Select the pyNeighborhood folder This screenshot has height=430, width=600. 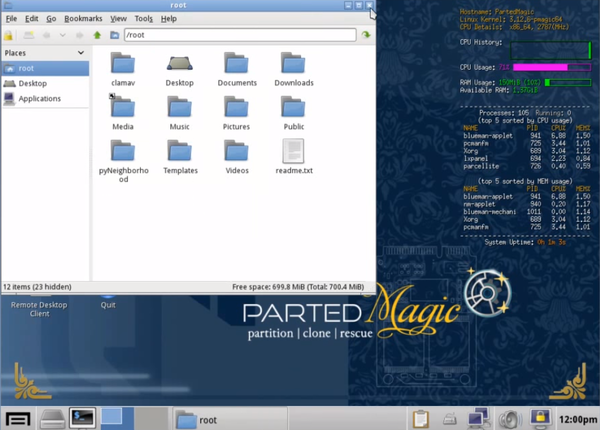[x=123, y=161]
